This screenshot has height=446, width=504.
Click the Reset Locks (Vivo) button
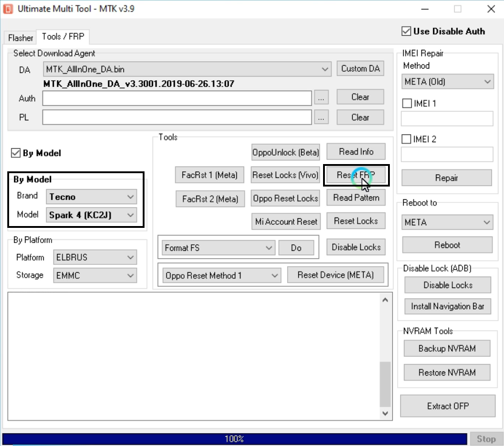[285, 174]
